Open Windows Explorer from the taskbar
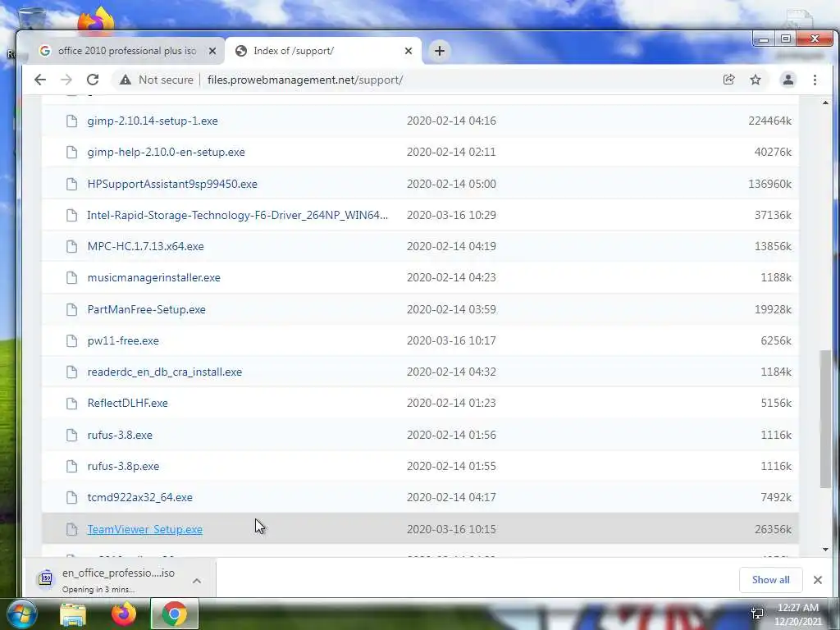 click(x=73, y=614)
